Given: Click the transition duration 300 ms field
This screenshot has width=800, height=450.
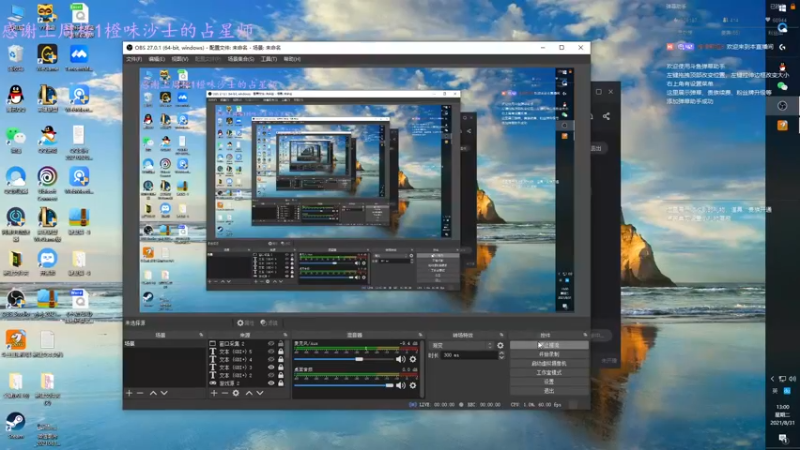Looking at the screenshot, I should click(x=469, y=355).
